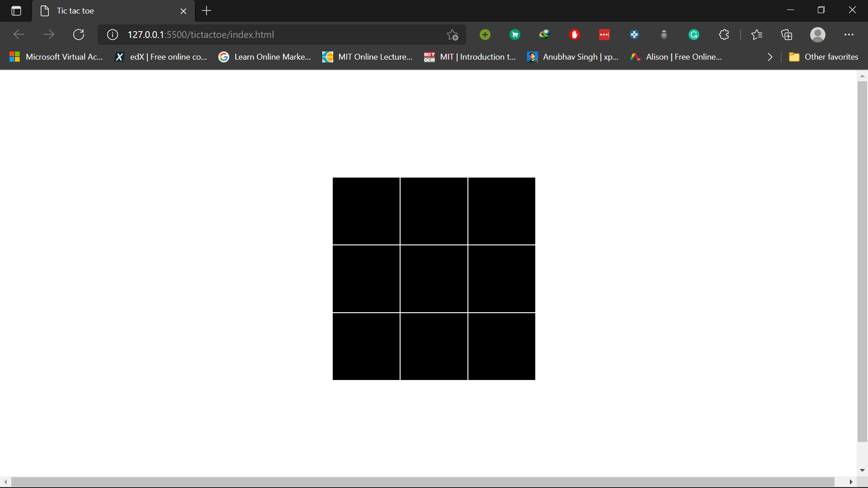Click the top-left cell of the board

[x=366, y=211]
